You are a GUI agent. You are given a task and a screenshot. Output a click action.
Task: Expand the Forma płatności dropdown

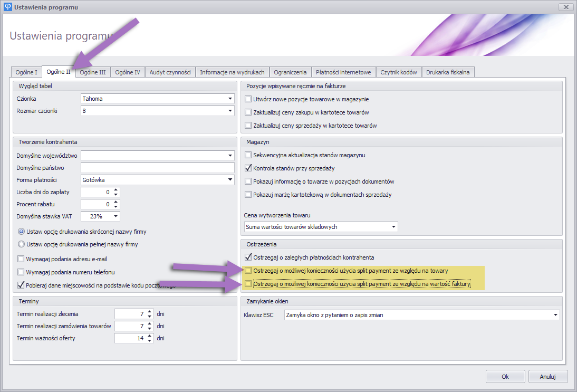click(x=230, y=180)
